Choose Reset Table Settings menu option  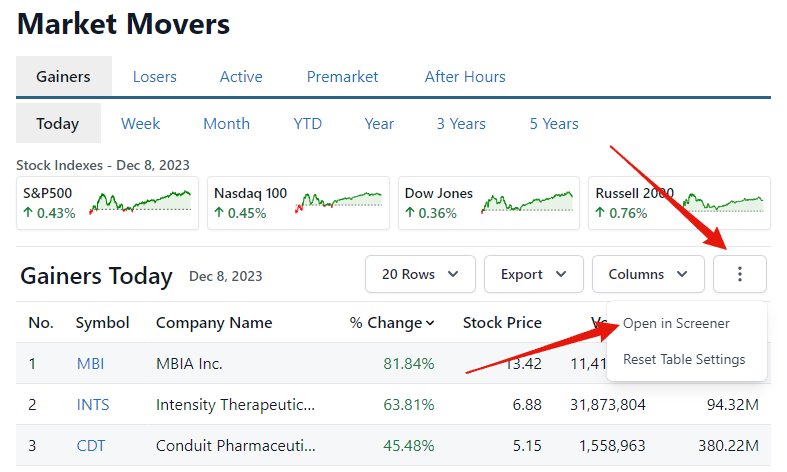[684, 359]
